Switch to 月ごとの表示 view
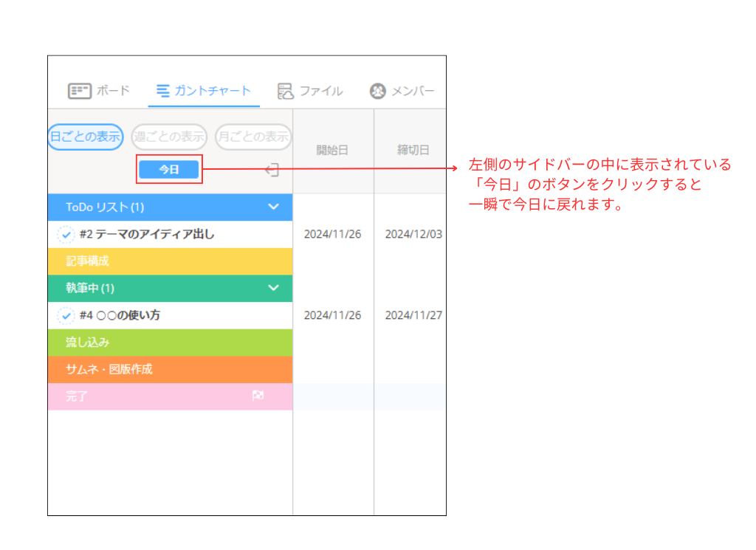Viewport: 756px width, 550px height. pos(253,137)
